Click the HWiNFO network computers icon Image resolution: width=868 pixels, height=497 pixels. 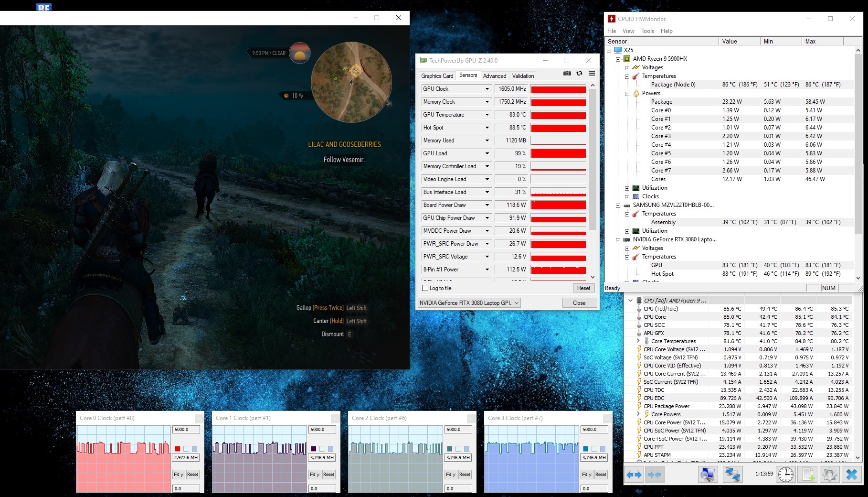pyautogui.click(x=732, y=475)
